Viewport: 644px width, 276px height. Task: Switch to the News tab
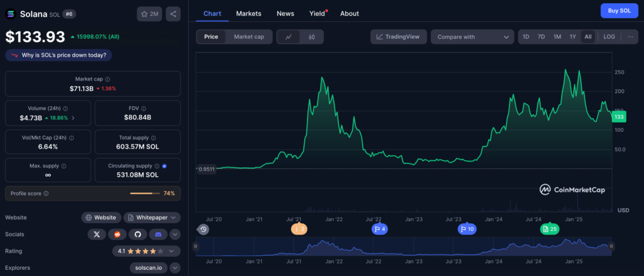(286, 14)
